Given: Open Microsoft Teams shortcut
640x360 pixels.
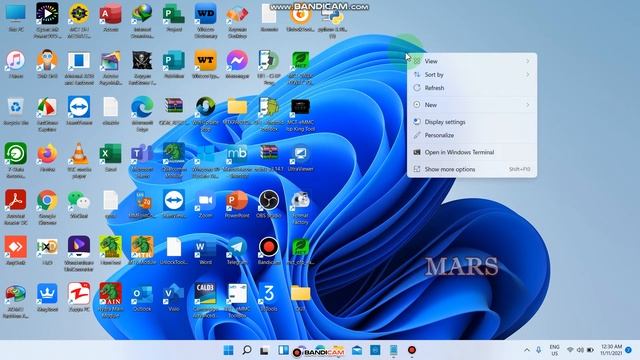Looking at the screenshot, I should click(142, 160).
